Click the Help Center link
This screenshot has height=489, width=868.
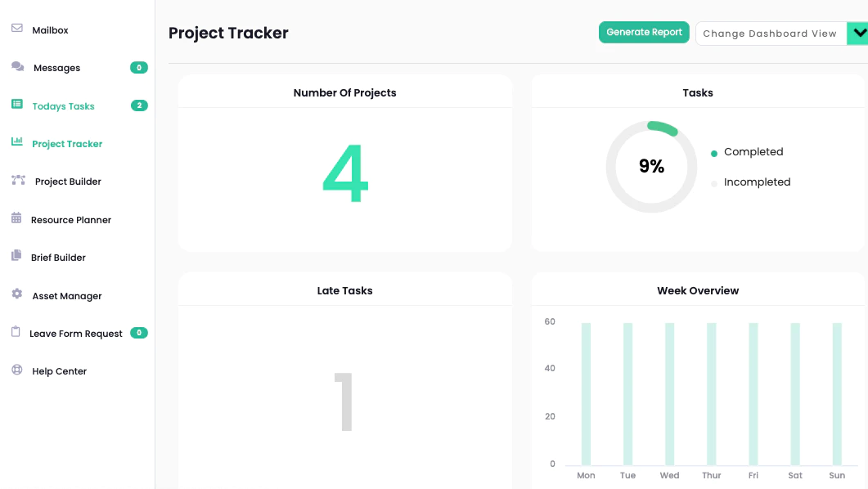[x=59, y=371]
